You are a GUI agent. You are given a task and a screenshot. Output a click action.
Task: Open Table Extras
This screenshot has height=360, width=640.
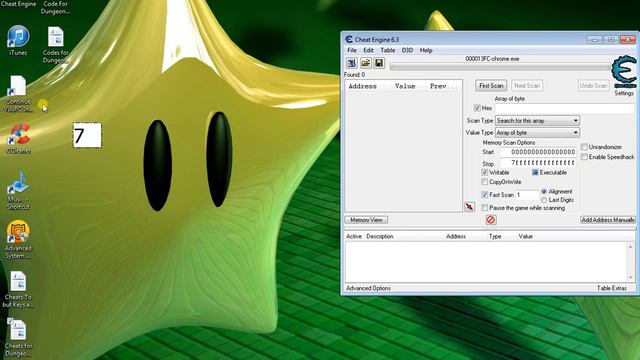click(x=611, y=288)
